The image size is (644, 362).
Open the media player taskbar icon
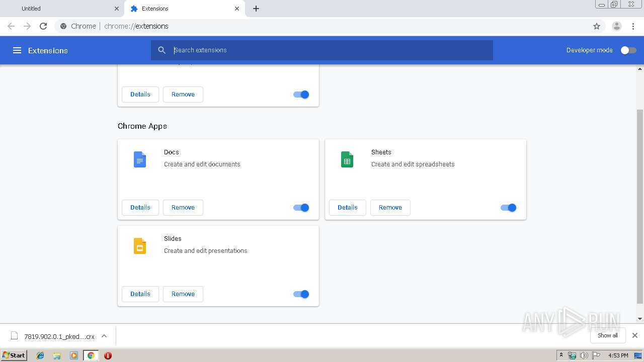point(74,355)
